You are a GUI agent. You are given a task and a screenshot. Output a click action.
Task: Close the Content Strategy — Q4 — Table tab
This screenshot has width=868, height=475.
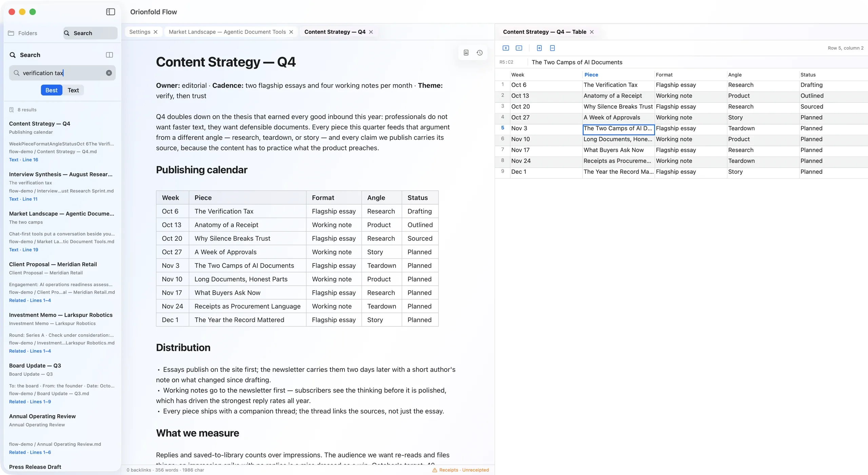point(592,32)
